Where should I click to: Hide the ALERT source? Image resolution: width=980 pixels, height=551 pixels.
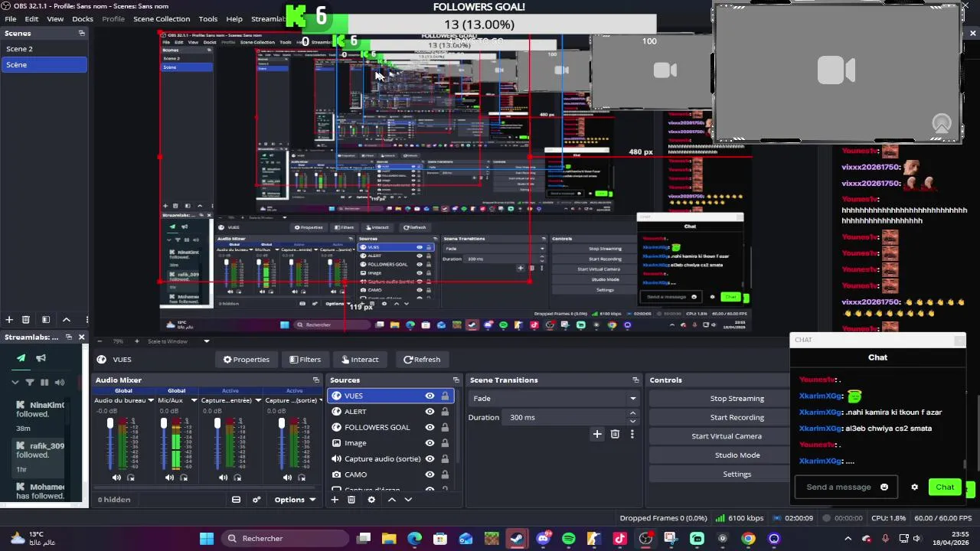pyautogui.click(x=430, y=412)
